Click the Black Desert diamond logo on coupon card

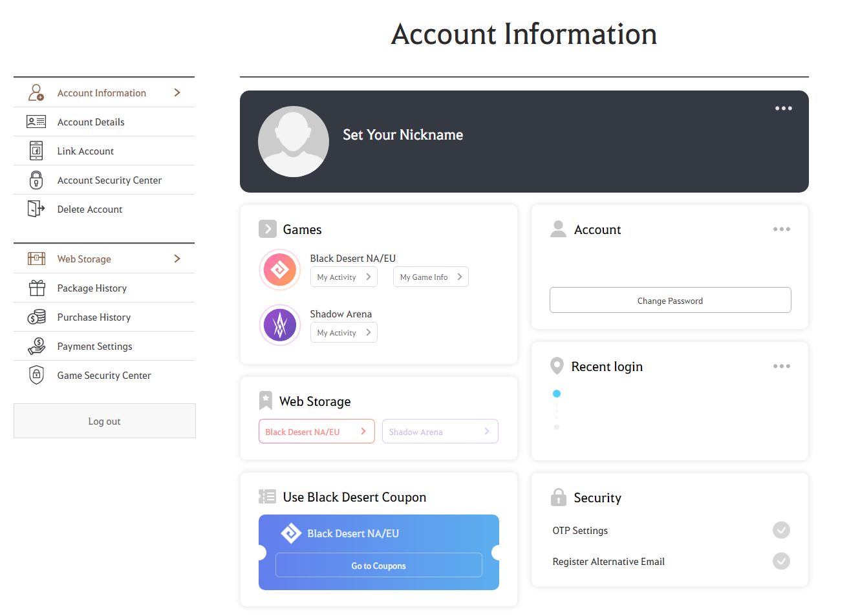(291, 533)
